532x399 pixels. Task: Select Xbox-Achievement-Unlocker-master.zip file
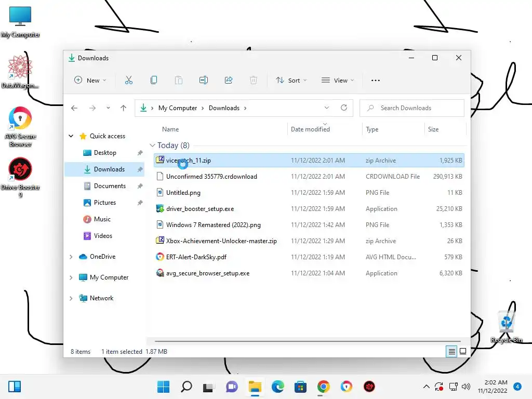309,241
